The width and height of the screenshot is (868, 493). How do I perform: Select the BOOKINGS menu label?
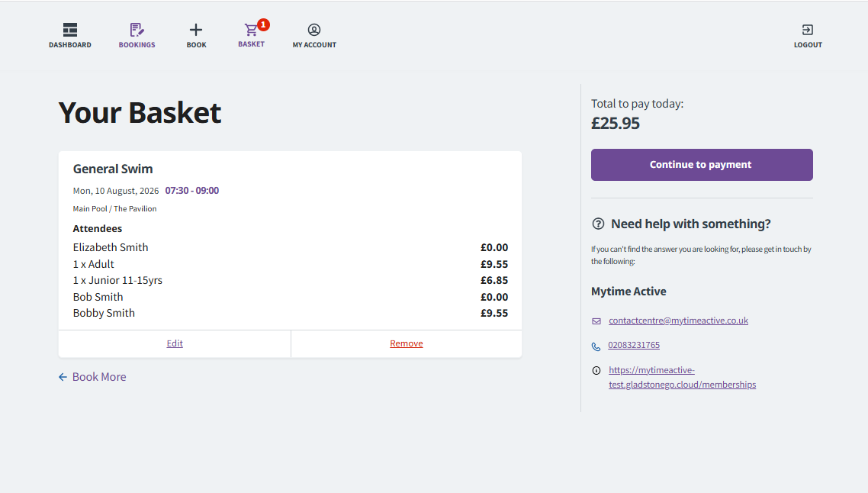point(137,45)
